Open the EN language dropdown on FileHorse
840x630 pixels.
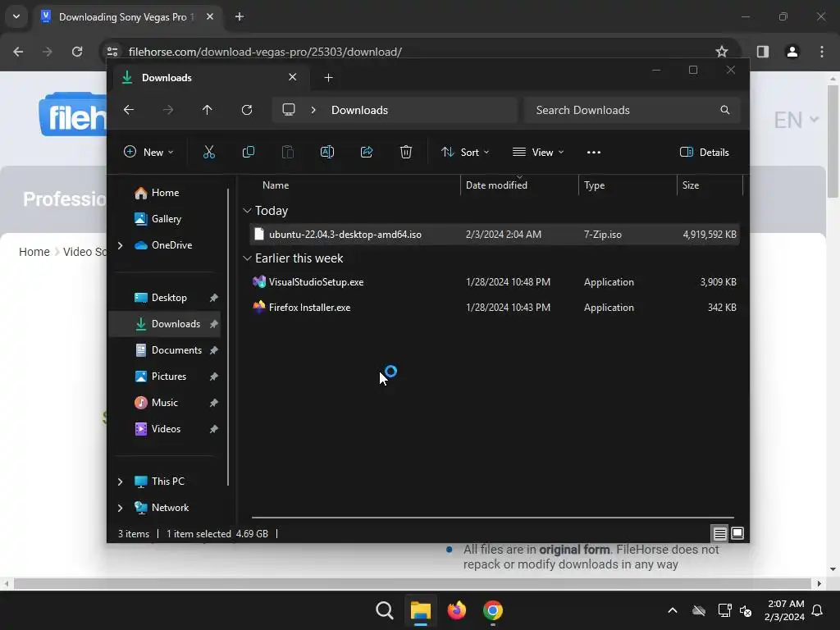click(796, 120)
